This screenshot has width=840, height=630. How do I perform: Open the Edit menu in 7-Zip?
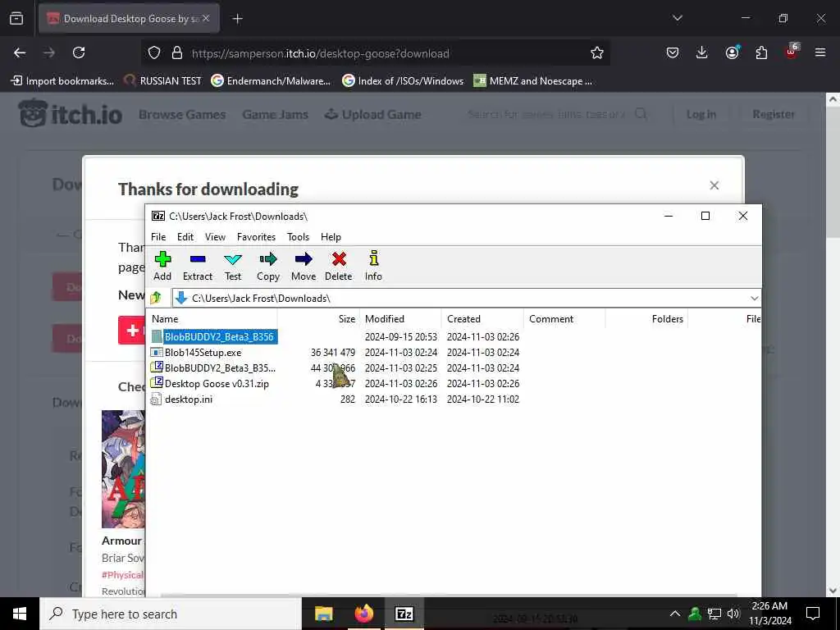coord(185,237)
